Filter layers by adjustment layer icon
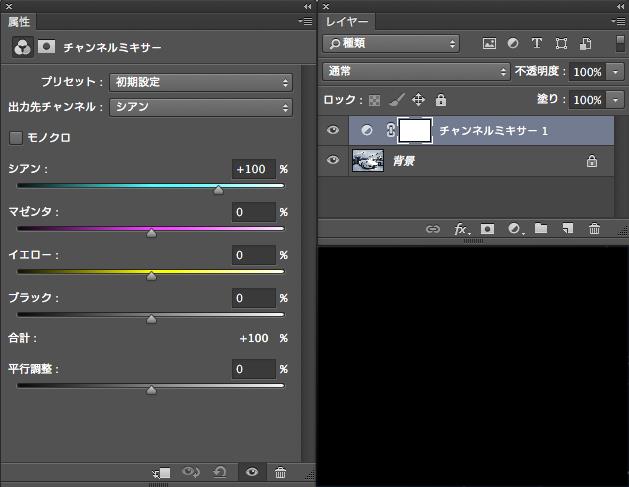 point(513,43)
